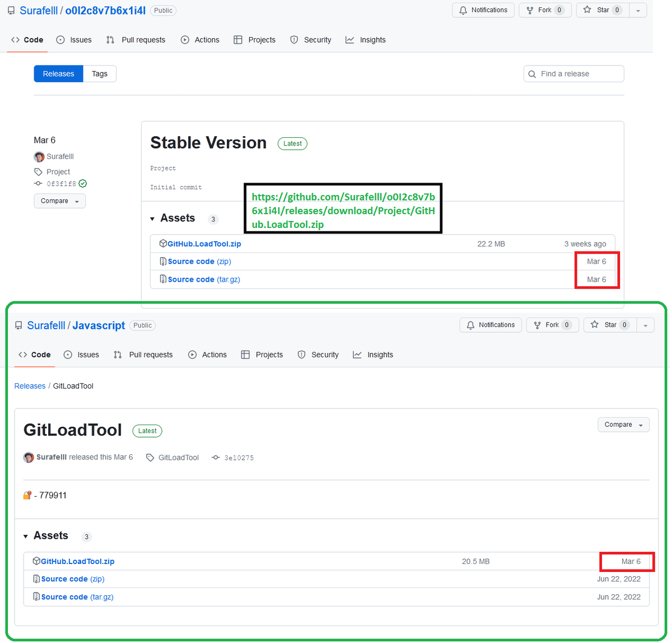Open the Code tab in the Javascript repository
The height and width of the screenshot is (643, 672).
coord(35,355)
